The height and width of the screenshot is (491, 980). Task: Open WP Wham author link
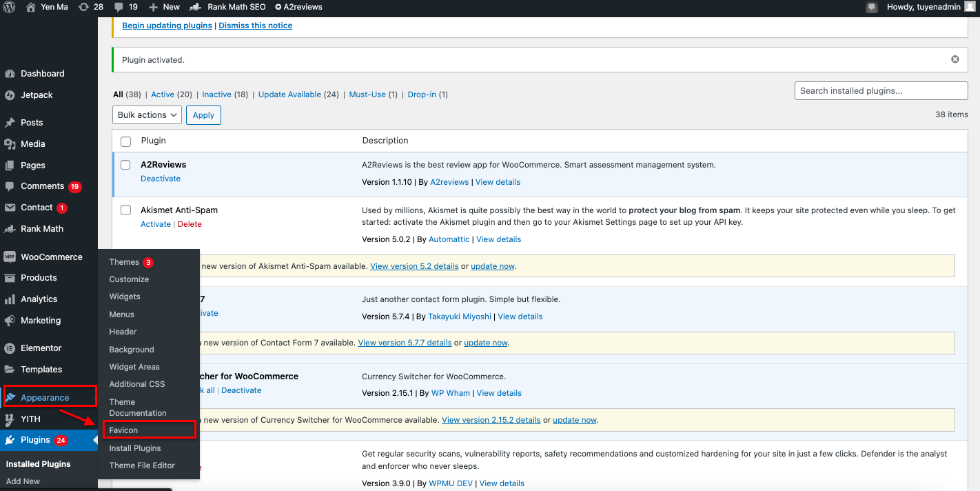tap(451, 393)
